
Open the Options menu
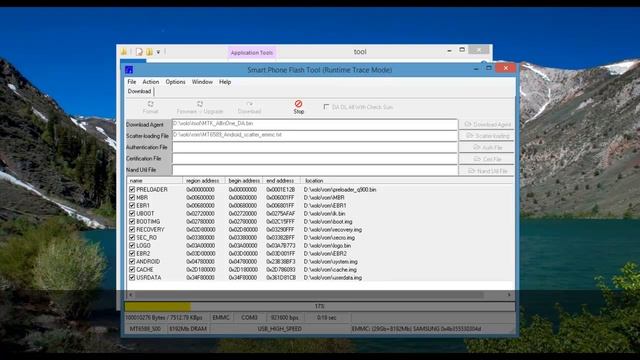tap(176, 82)
